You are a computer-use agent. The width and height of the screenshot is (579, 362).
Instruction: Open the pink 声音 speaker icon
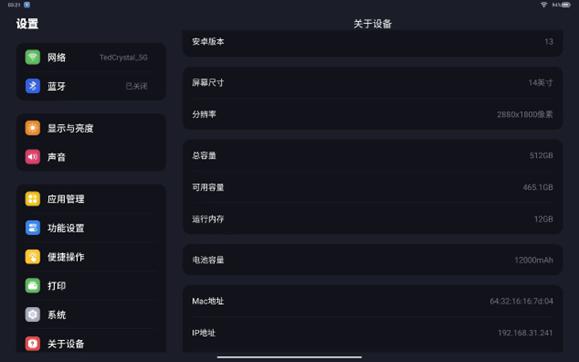(32, 157)
